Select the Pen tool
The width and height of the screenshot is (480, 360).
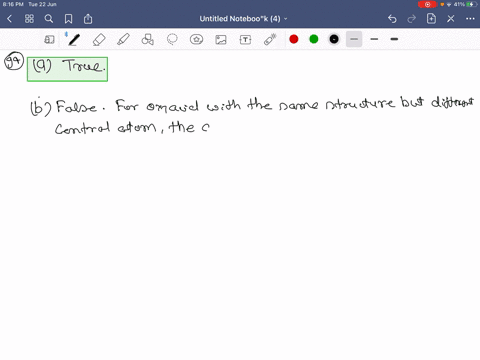click(74, 40)
